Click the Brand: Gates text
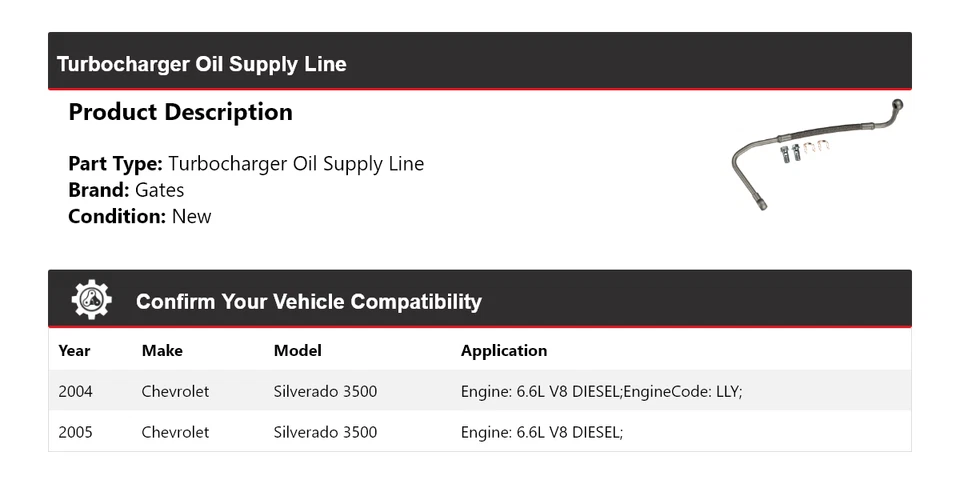960x484 pixels. pyautogui.click(x=126, y=190)
